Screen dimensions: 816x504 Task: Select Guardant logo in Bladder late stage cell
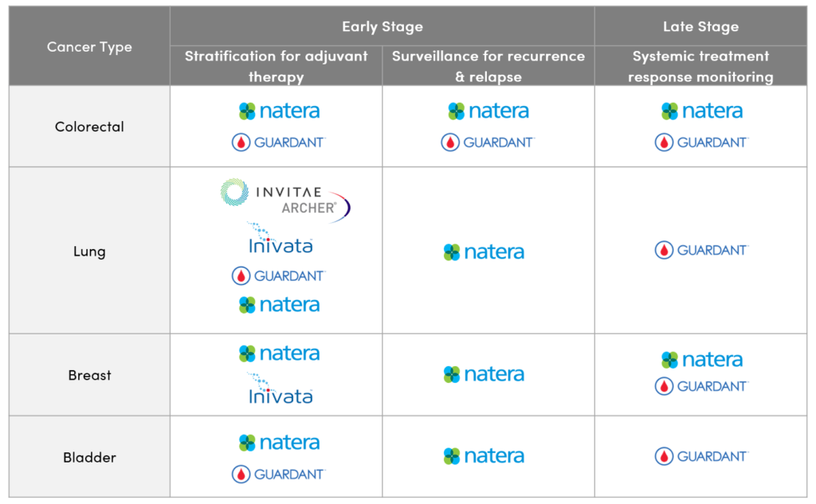point(701,456)
